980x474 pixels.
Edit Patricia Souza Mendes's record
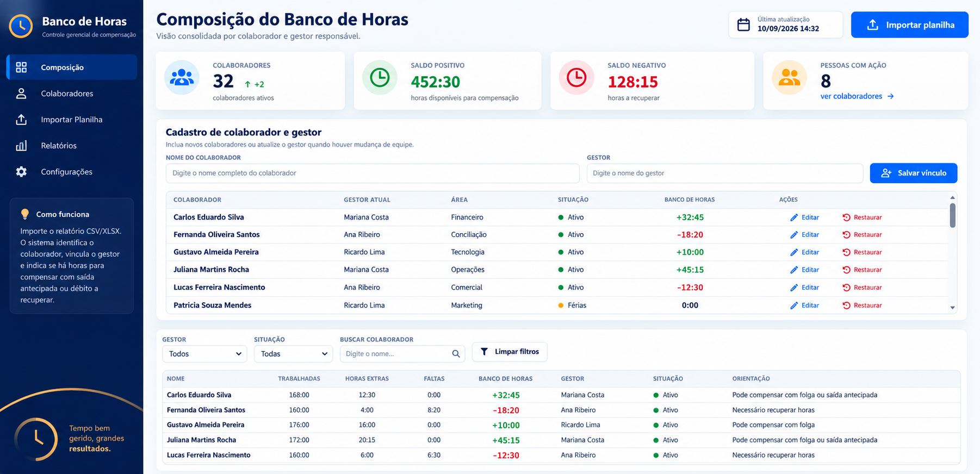[x=805, y=305]
